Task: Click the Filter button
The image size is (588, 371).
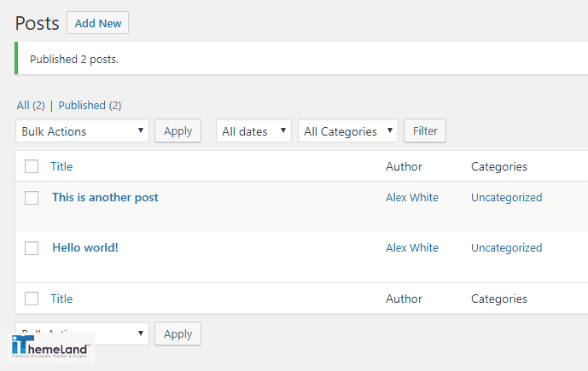Action: [425, 130]
